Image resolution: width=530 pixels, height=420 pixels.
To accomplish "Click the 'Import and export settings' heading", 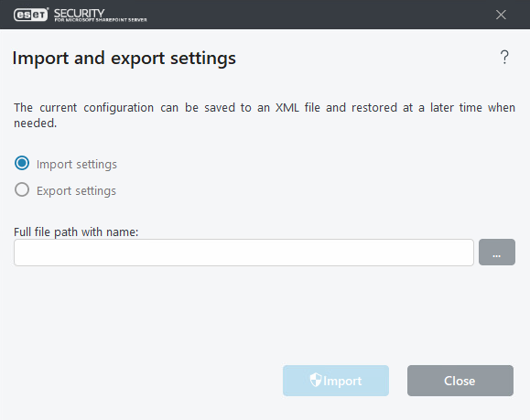I will pos(124,59).
